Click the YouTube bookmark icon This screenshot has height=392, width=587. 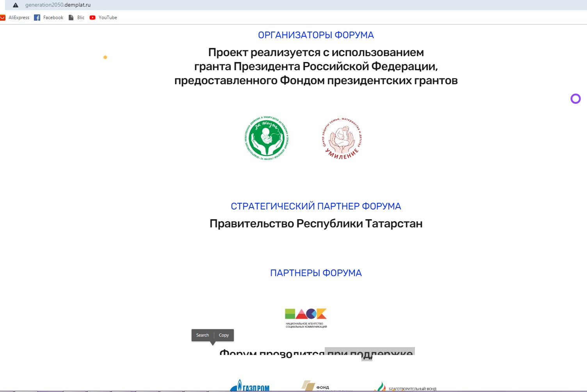click(92, 18)
